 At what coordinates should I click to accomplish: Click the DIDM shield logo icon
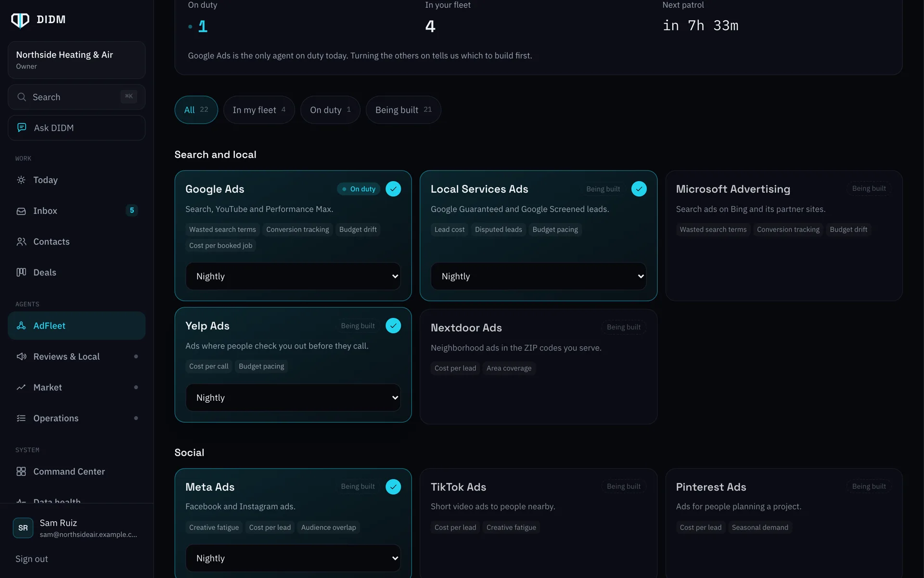pos(20,20)
